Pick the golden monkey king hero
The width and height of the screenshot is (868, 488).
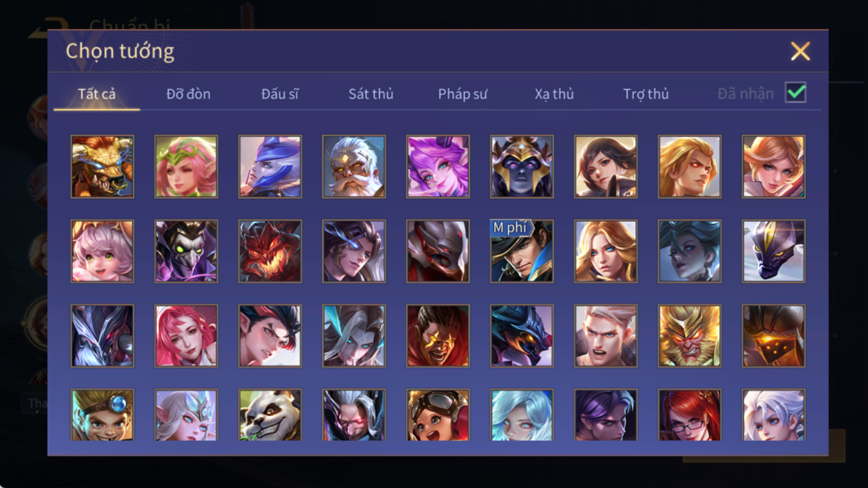689,336
